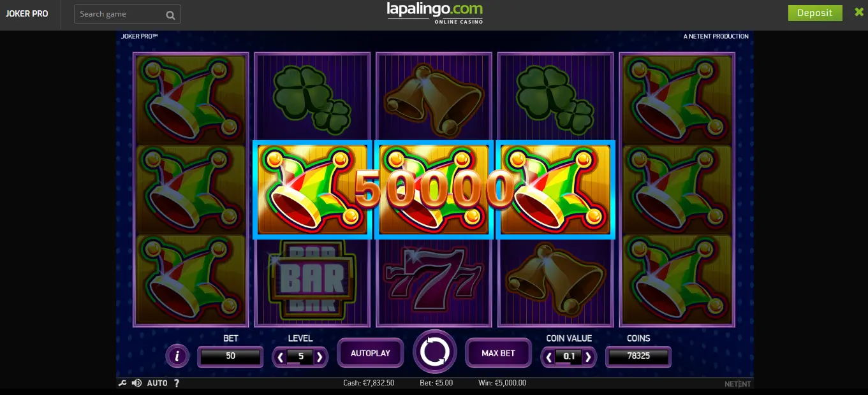This screenshot has height=395, width=868.
Task: Lower the coin value with left arrow
Action: click(548, 357)
